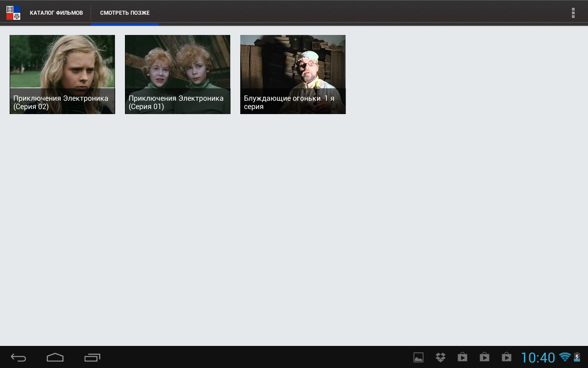Open Приключения Электроника (Серия 01) thumbnail
588x368 pixels.
coord(178,75)
